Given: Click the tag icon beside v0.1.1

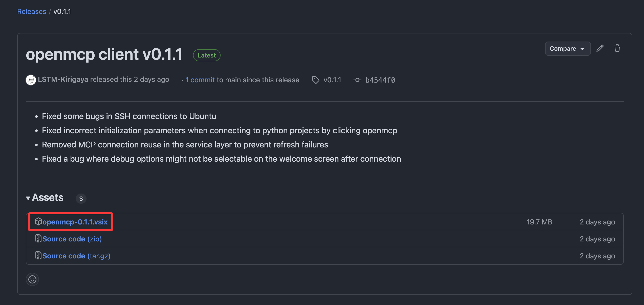Looking at the screenshot, I should [x=315, y=80].
